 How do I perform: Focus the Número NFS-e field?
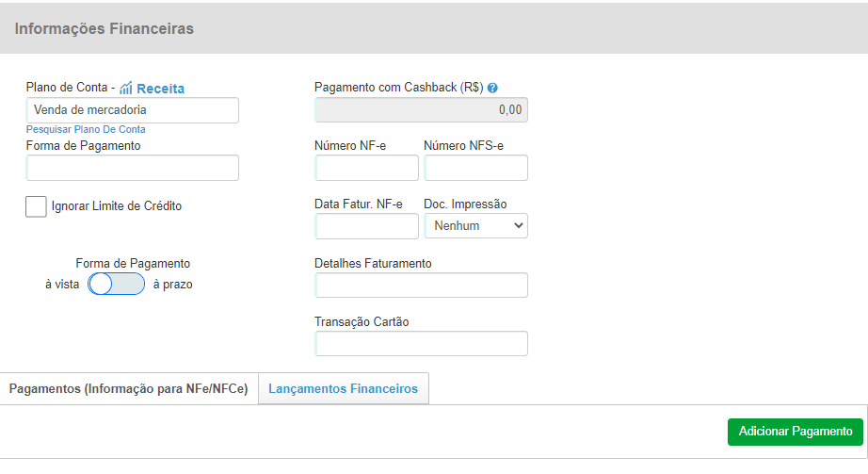click(476, 168)
